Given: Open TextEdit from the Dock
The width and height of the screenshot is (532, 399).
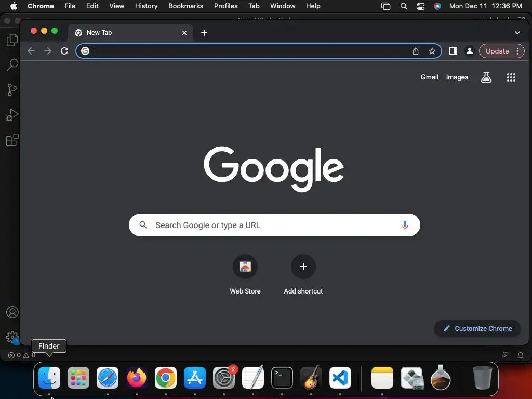Looking at the screenshot, I should [253, 378].
